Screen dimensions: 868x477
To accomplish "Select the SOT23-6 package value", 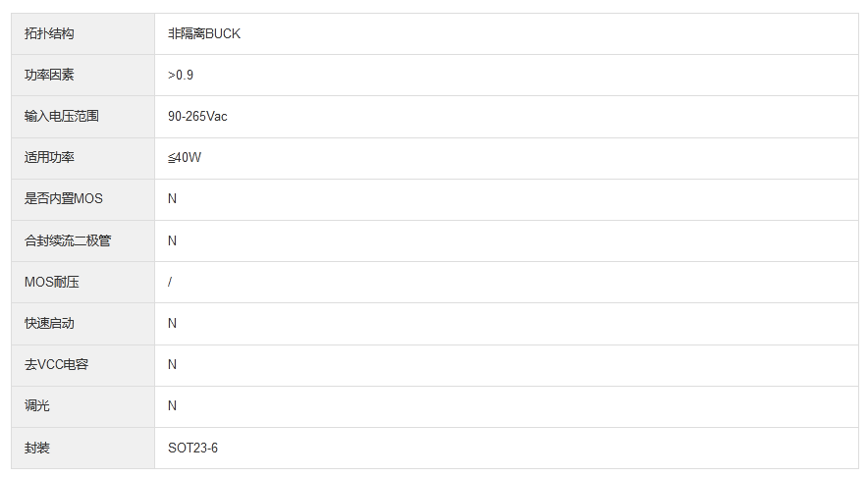I will pyautogui.click(x=193, y=448).
